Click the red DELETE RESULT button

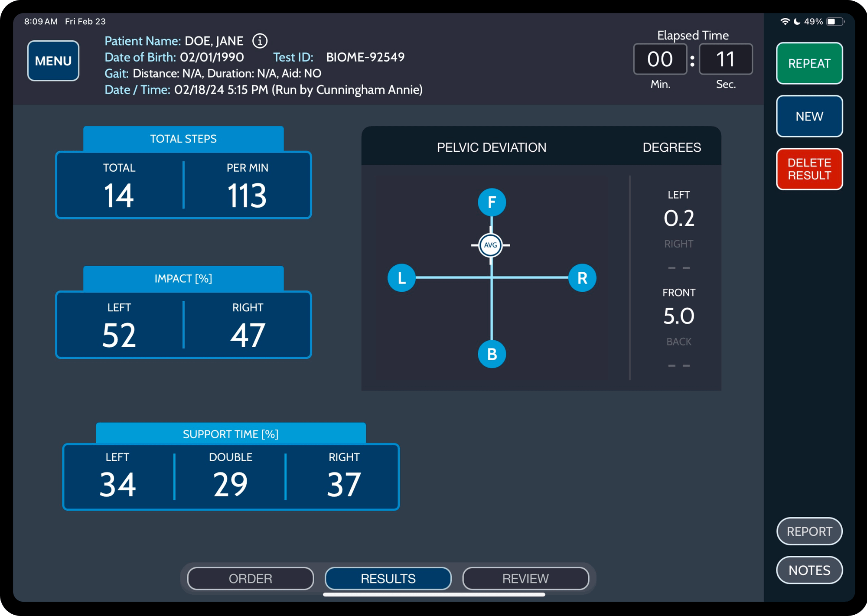click(809, 169)
